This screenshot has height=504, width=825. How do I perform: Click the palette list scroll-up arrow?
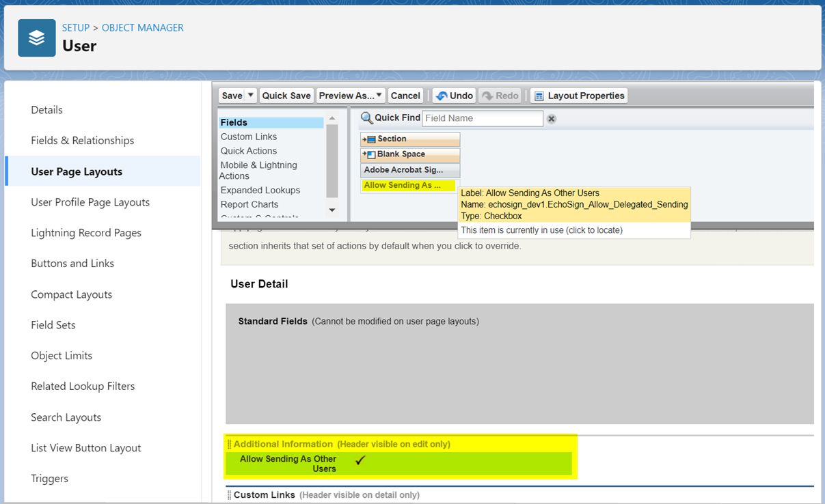point(332,119)
